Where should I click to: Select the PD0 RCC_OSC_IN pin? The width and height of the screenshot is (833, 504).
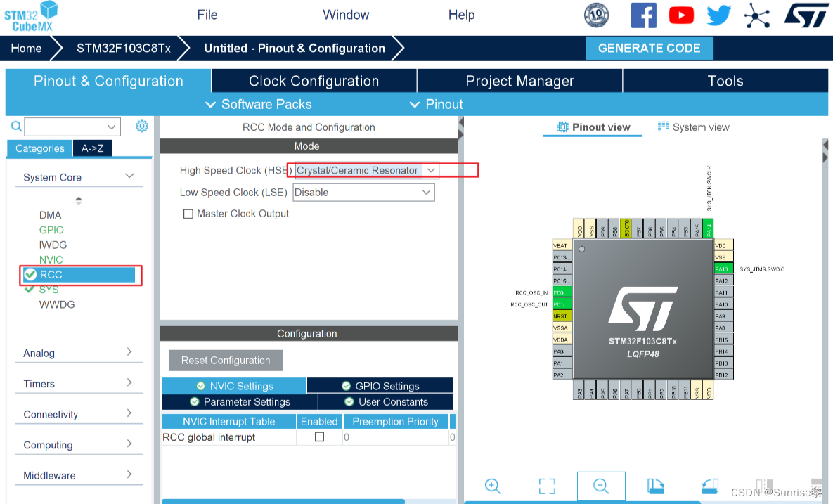pos(562,292)
